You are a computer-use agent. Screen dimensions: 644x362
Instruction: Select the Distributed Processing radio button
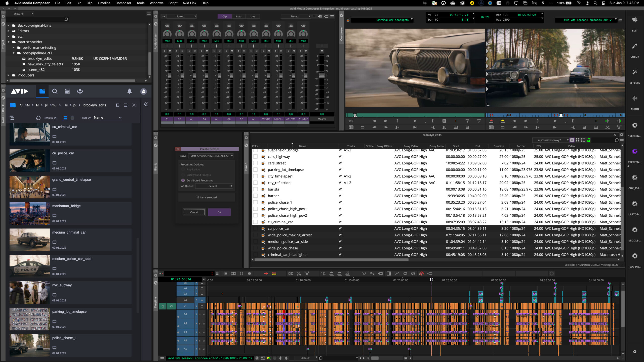[183, 180]
